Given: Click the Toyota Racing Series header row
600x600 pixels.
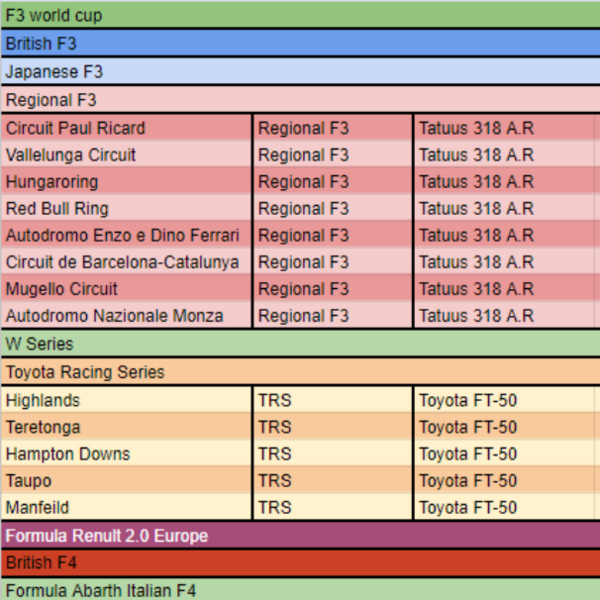Looking at the screenshot, I should click(300, 372).
